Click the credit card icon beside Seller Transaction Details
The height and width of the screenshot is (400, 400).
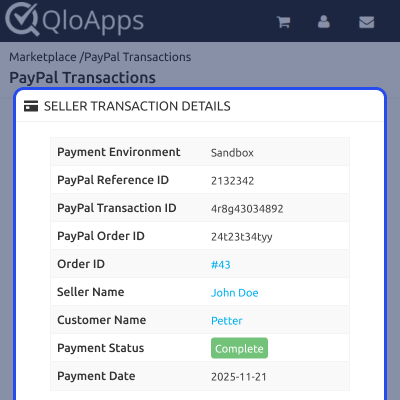[31, 106]
